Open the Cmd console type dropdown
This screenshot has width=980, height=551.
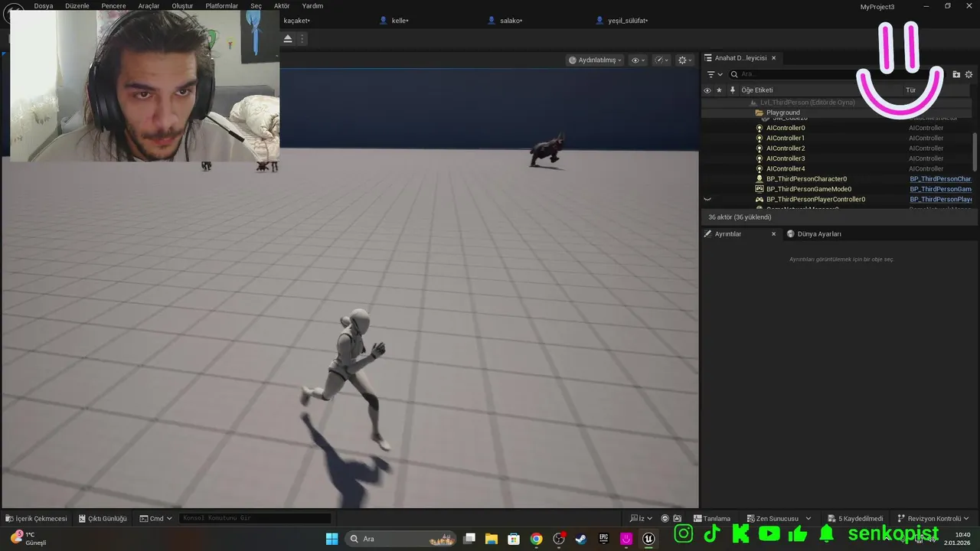156,518
